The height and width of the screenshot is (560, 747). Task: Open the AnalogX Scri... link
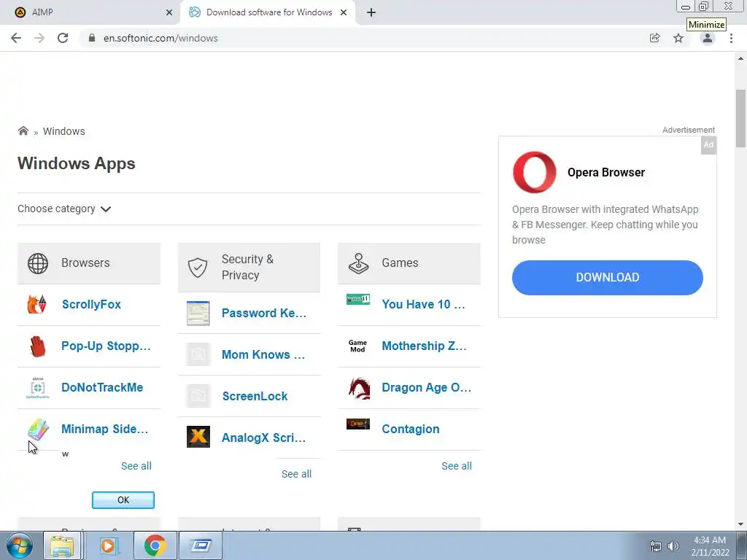coord(263,437)
